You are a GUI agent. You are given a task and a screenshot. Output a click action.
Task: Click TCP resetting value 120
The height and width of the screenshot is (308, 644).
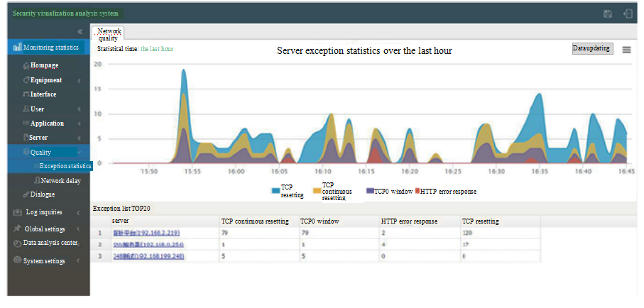pyautogui.click(x=467, y=233)
